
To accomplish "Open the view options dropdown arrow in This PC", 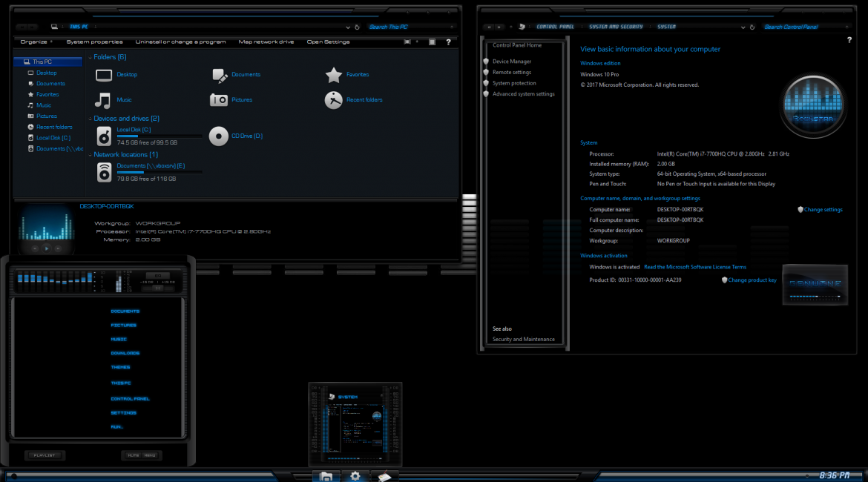I will (417, 42).
